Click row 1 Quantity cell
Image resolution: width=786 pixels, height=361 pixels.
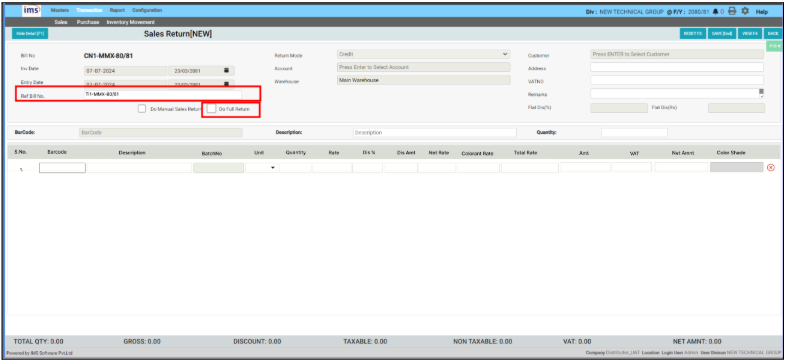click(295, 168)
